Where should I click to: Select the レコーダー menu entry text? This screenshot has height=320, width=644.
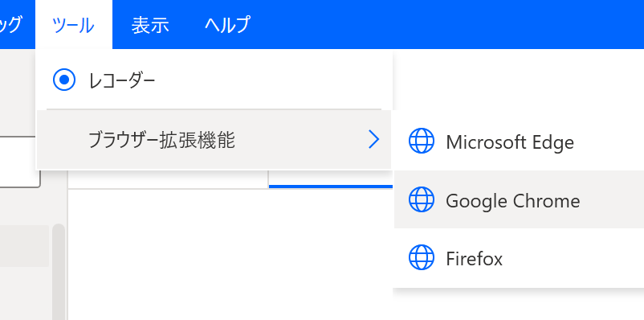point(122,80)
